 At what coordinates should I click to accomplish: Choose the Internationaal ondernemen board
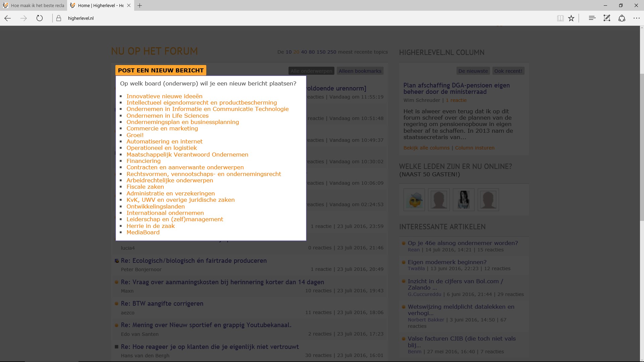[165, 213]
